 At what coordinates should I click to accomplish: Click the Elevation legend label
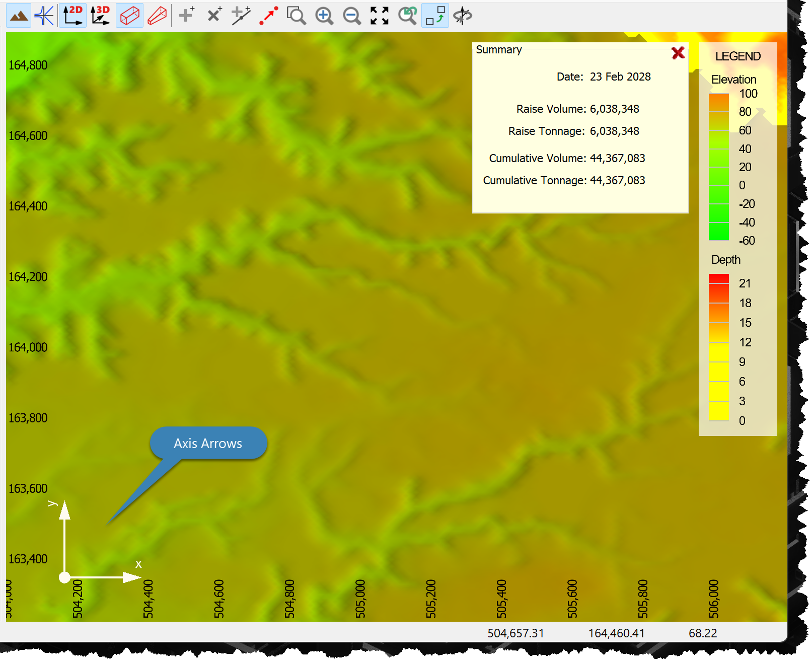(734, 80)
